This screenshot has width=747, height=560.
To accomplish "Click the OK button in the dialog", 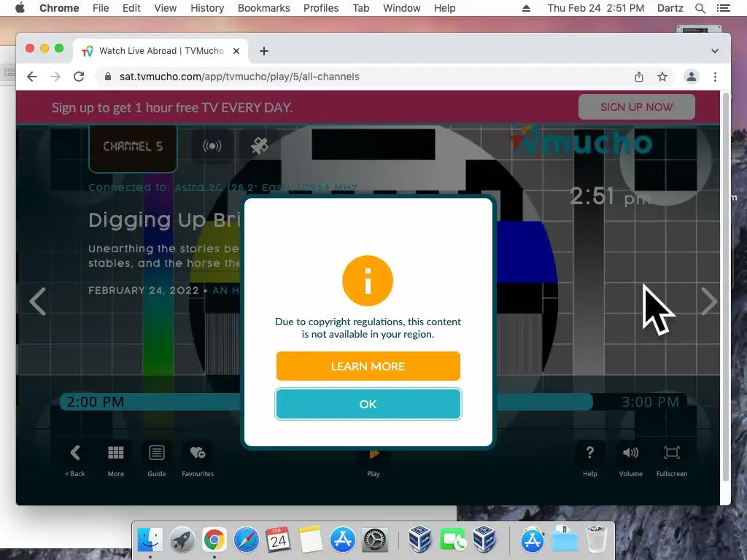I will click(368, 404).
